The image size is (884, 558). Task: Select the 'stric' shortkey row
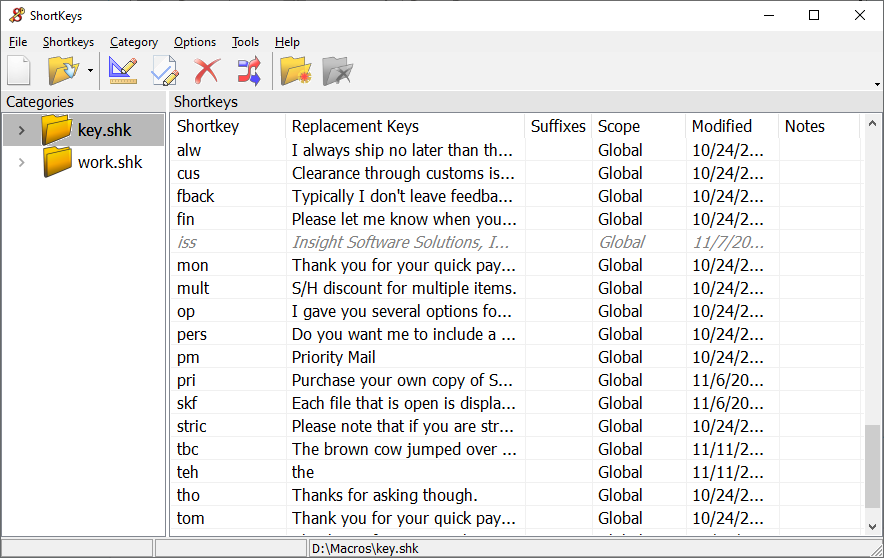516,427
